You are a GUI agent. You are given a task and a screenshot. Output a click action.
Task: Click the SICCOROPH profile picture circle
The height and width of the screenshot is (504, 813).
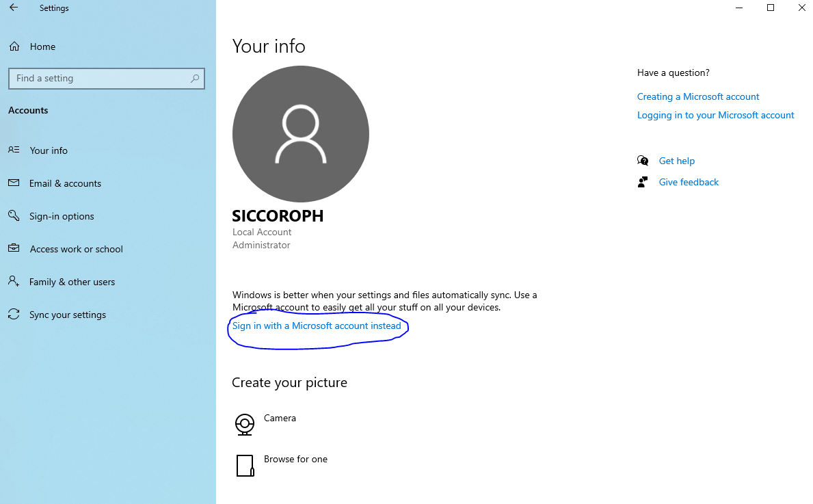tap(300, 134)
